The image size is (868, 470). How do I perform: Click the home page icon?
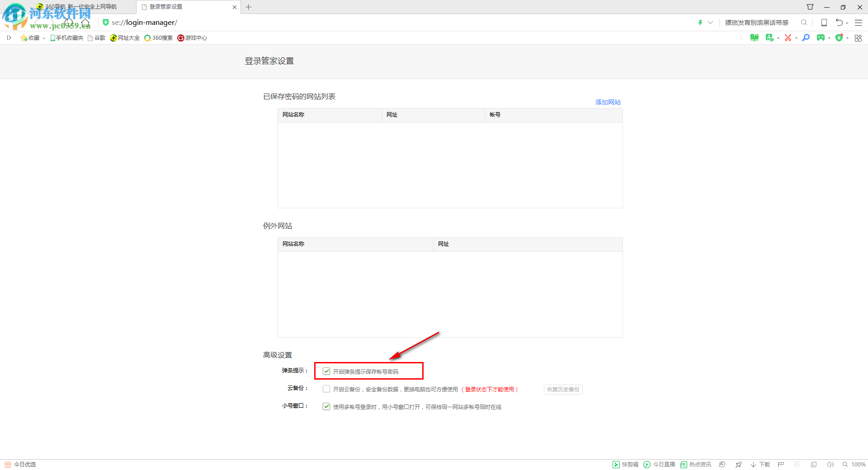[x=85, y=23]
